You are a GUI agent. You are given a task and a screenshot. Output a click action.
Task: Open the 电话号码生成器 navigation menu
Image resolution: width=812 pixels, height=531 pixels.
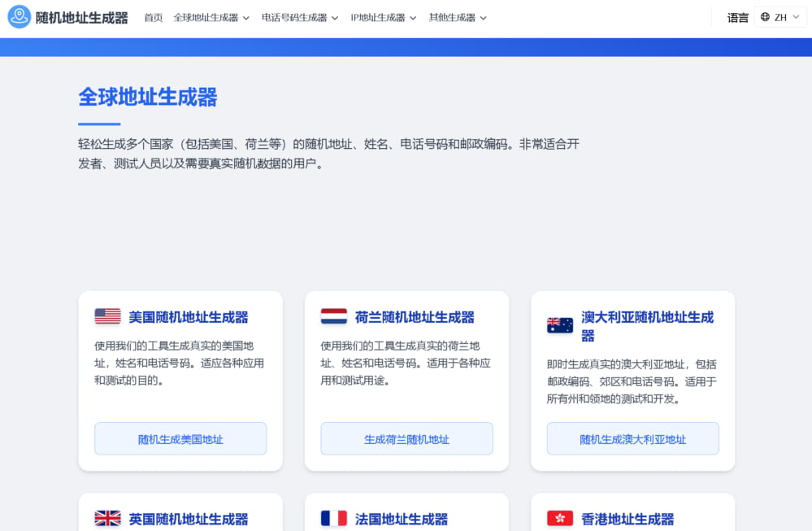(300, 18)
